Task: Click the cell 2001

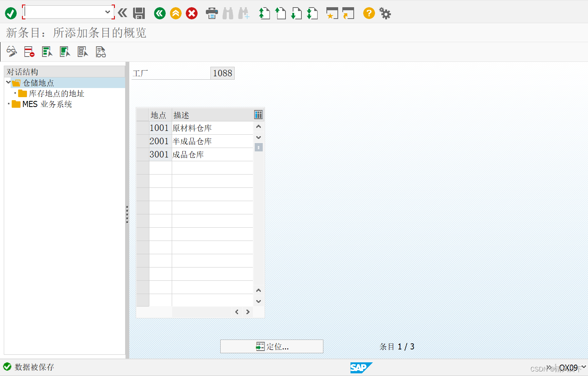Action: 160,141
